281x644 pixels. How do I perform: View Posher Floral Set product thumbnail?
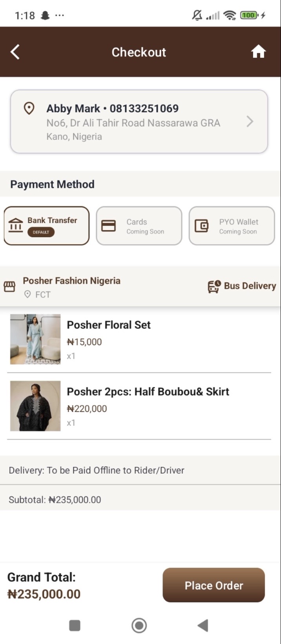[35, 339]
